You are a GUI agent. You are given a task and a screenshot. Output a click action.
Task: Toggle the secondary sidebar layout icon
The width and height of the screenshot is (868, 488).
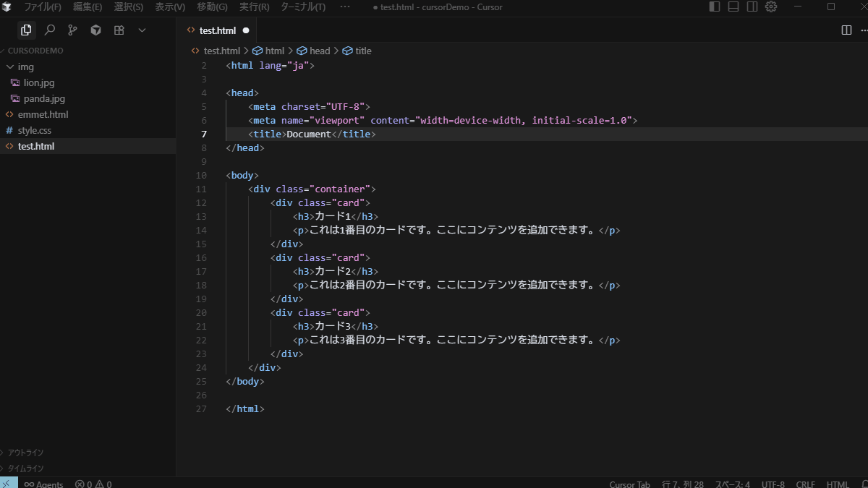click(752, 7)
